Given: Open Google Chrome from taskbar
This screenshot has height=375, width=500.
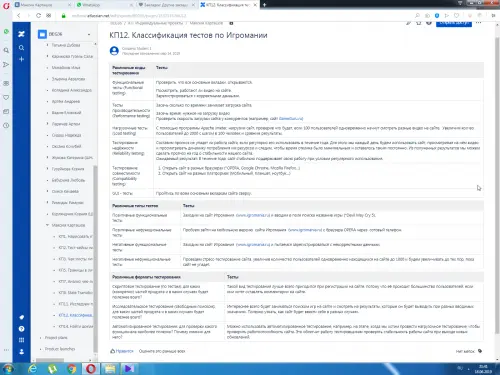Looking at the screenshot, I should 71,369.
